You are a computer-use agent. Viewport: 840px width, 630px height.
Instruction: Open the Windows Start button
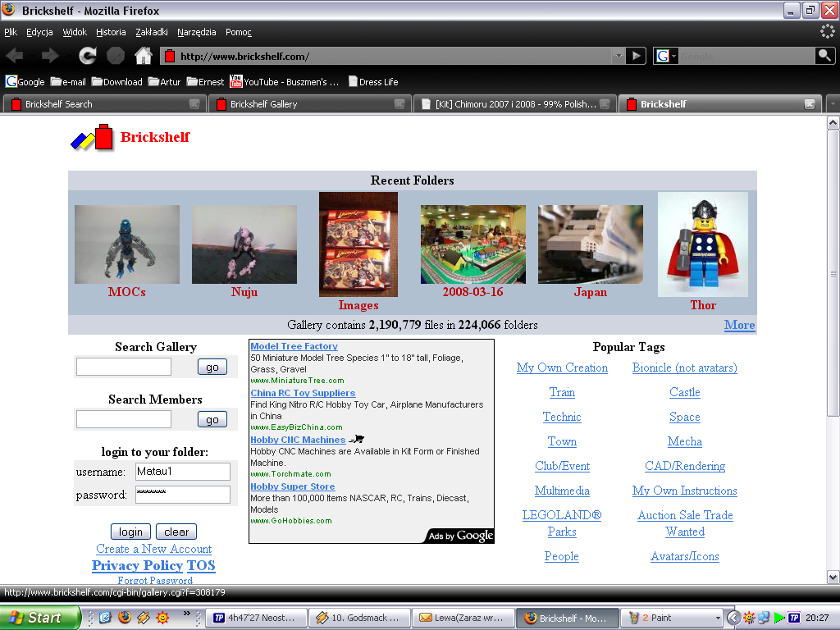(39, 618)
